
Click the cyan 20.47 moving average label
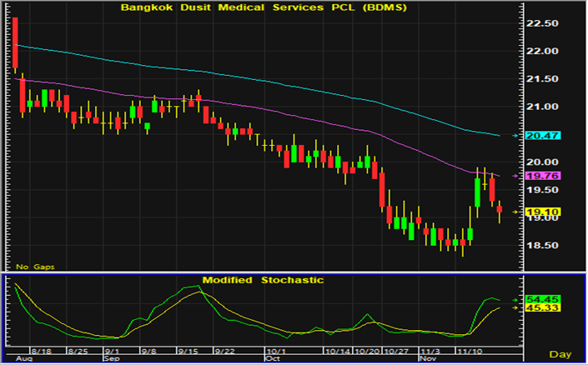tap(543, 135)
